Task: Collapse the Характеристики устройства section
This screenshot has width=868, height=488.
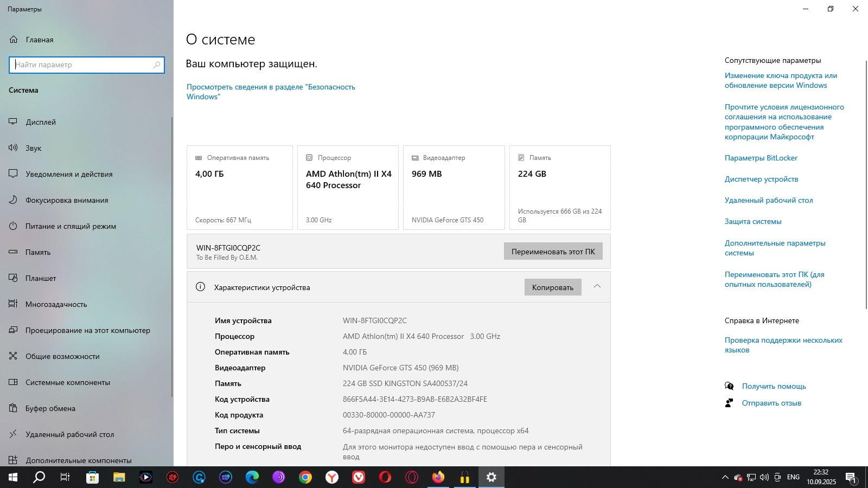Action: click(597, 287)
